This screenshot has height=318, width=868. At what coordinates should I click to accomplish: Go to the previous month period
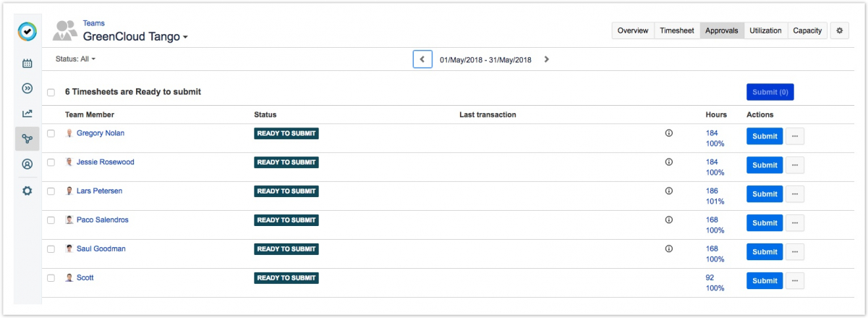click(422, 59)
